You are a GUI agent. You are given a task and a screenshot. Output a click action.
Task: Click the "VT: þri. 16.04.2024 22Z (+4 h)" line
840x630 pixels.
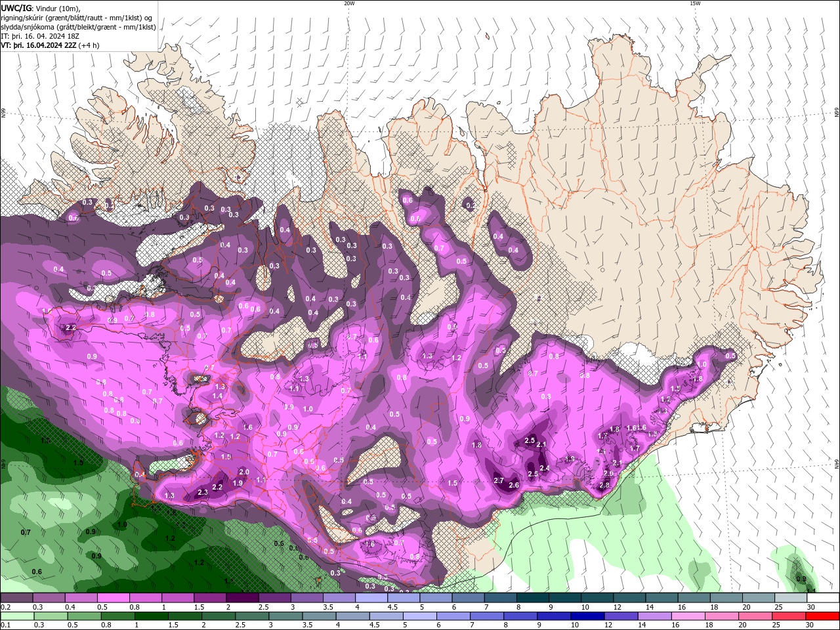click(51, 45)
